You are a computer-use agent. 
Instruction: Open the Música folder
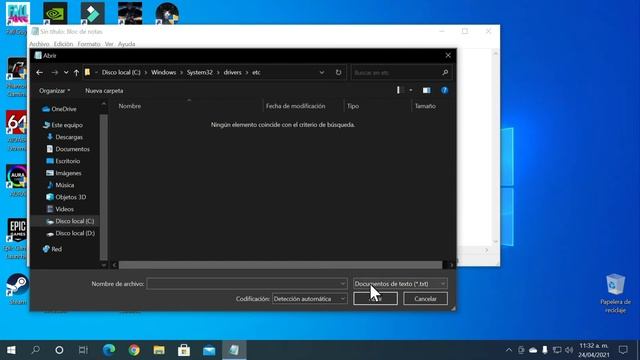point(60,185)
